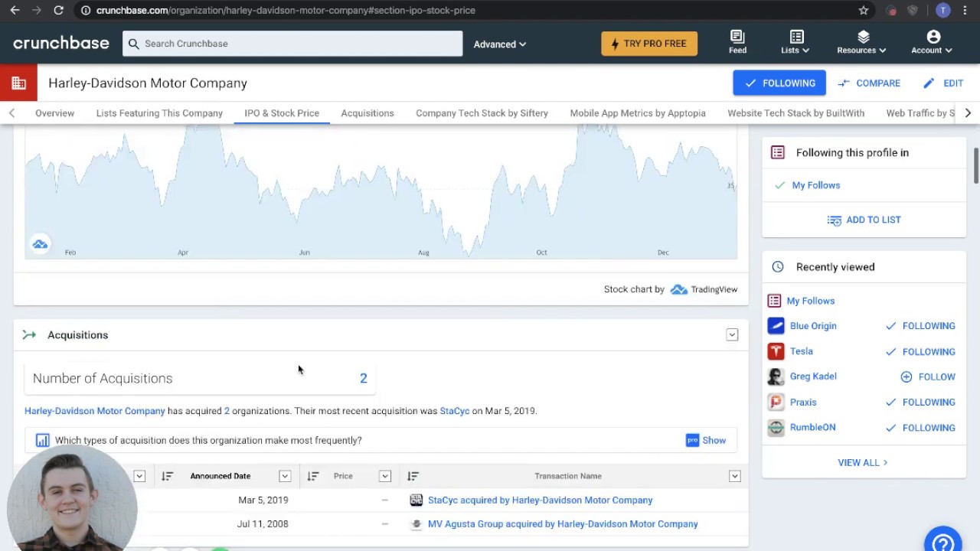Click the Crunchbase logo
Screen dimensions: 980x551
[x=61, y=44]
